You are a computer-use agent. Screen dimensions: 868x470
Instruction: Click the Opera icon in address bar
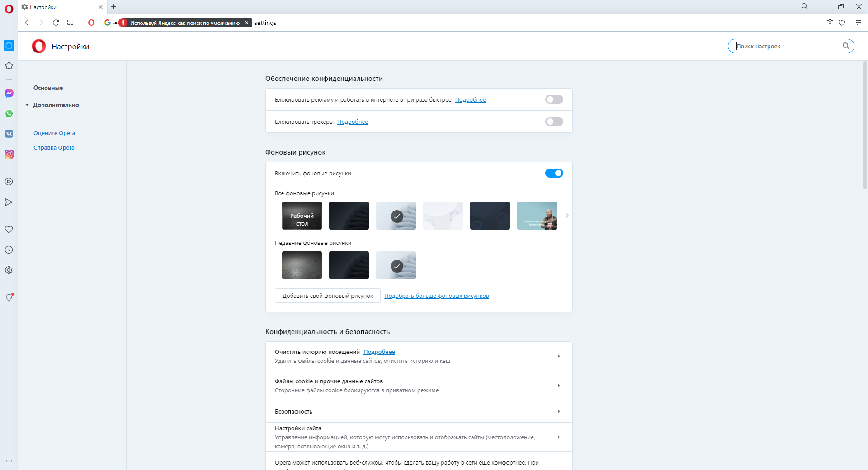pos(91,23)
